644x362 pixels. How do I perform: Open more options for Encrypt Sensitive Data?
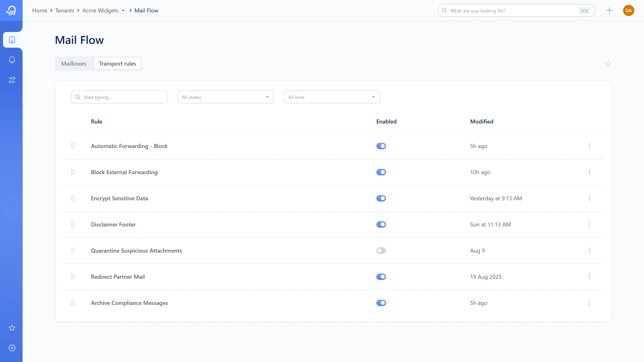coord(589,198)
